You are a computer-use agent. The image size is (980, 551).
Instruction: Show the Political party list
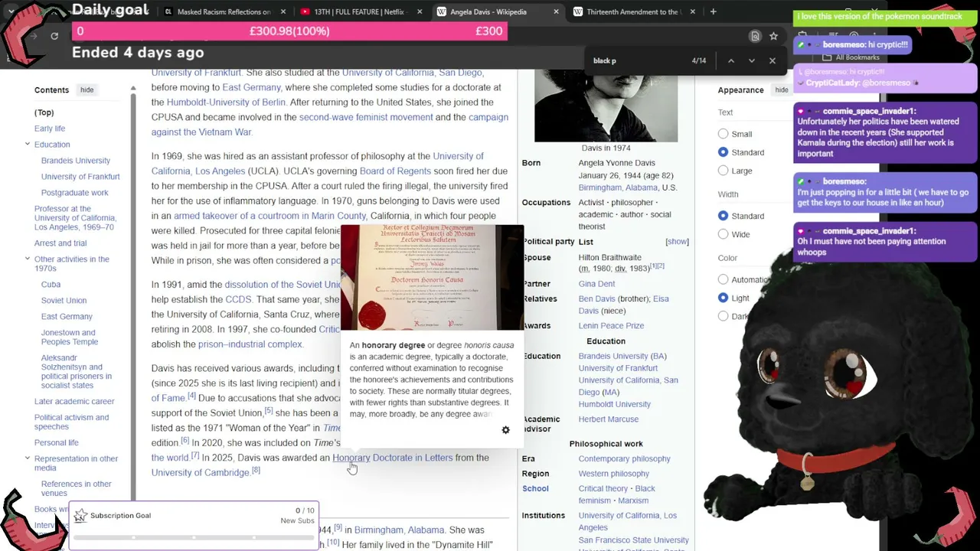click(677, 241)
